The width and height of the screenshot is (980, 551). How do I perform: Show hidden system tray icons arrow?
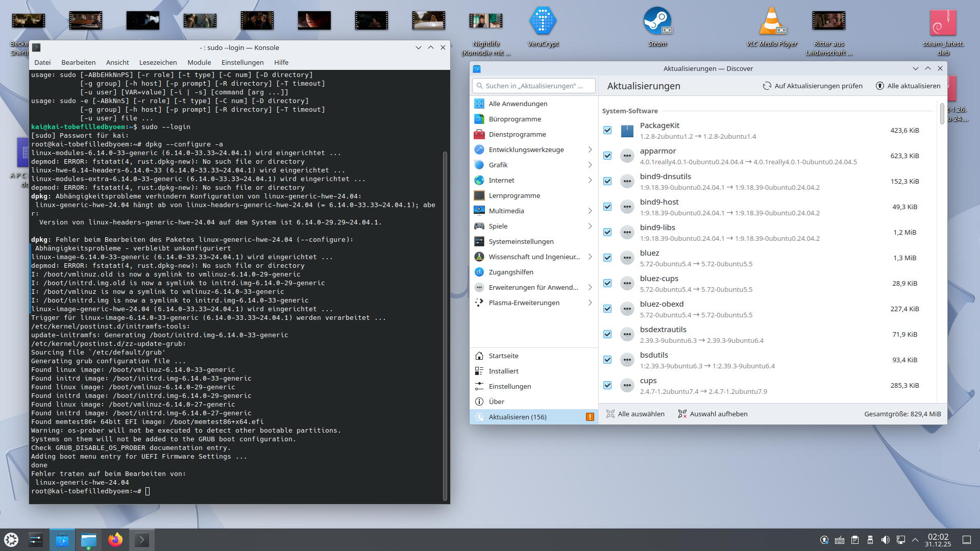(915, 540)
